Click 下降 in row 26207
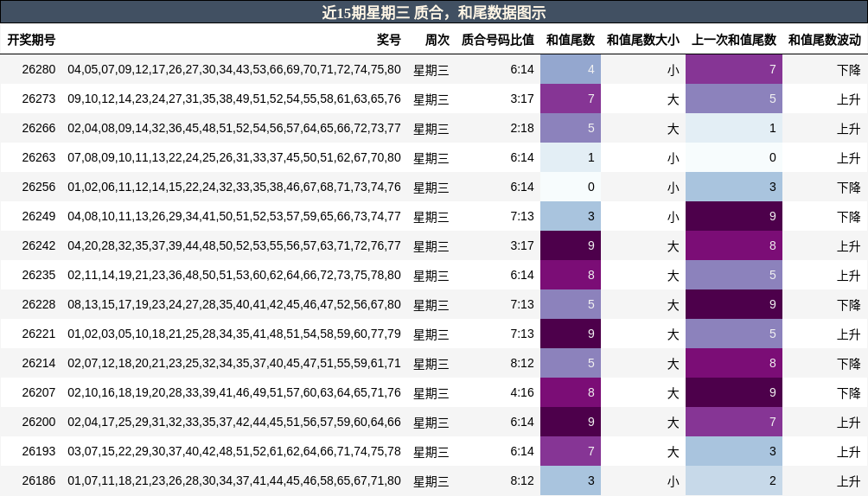The height and width of the screenshot is (496, 868). (849, 392)
